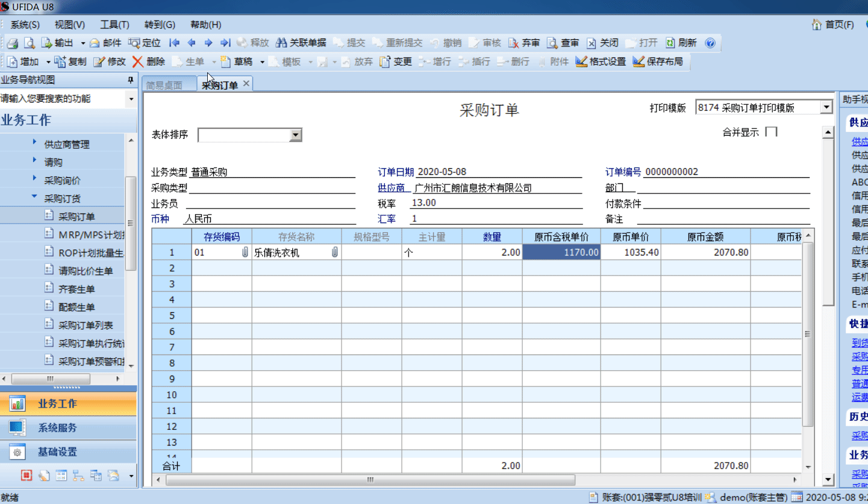The height and width of the screenshot is (504, 868).
Task: Expand the 供应商管理 tree node
Action: [x=34, y=143]
